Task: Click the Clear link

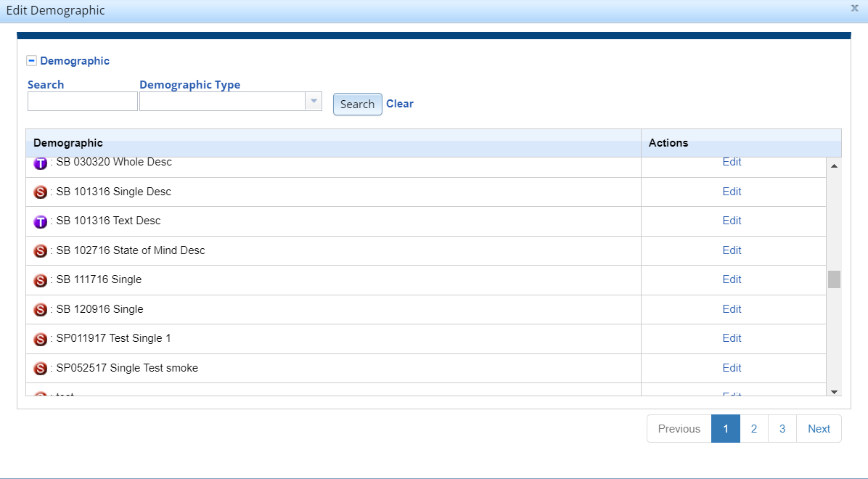Action: pos(400,104)
